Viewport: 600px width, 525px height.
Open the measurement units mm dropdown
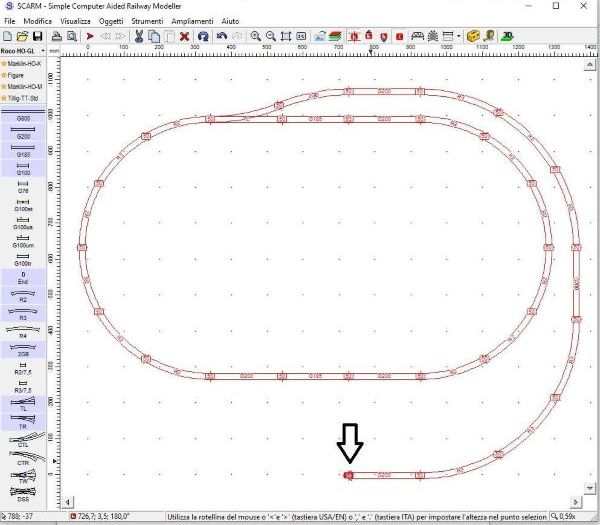point(56,50)
